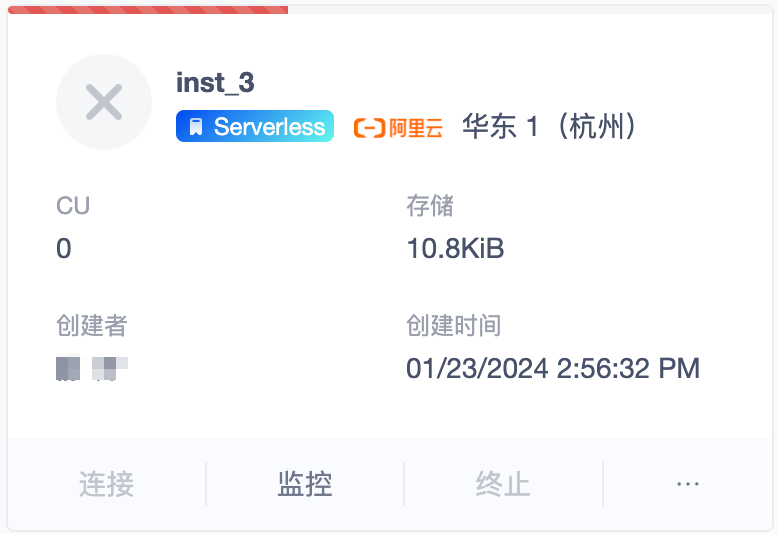Click the 阿里云 text beside the logo
The height and width of the screenshot is (534, 778).
(415, 128)
